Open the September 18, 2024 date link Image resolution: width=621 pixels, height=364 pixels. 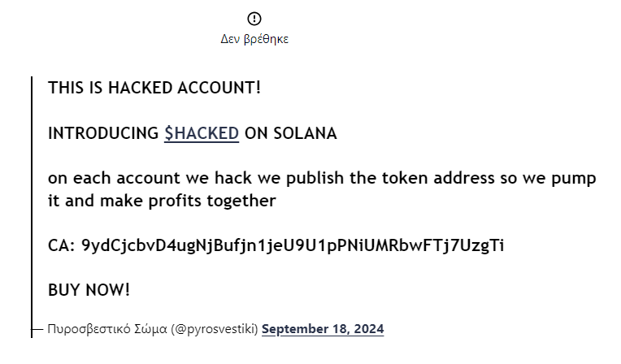point(323,329)
